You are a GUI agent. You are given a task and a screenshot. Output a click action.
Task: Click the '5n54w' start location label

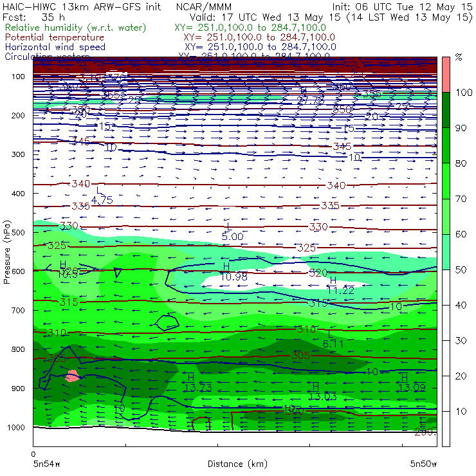pyautogui.click(x=47, y=464)
